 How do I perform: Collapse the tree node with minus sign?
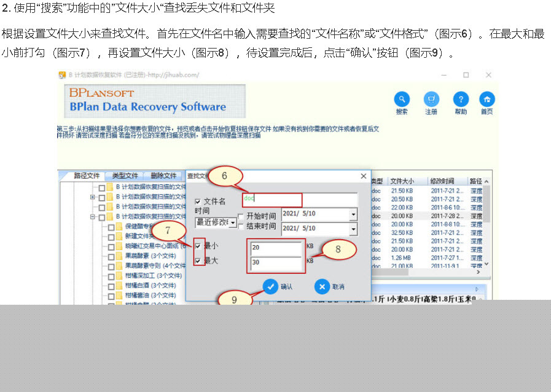[x=92, y=217]
